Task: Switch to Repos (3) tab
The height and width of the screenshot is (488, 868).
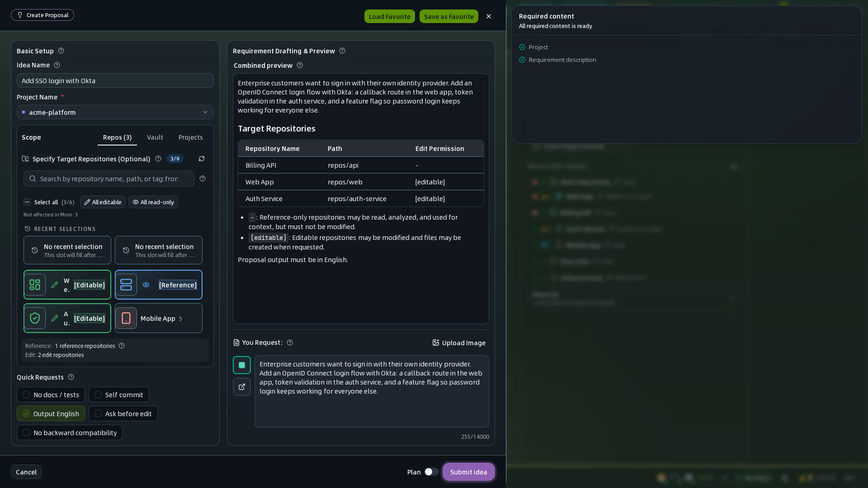Action: (x=117, y=137)
